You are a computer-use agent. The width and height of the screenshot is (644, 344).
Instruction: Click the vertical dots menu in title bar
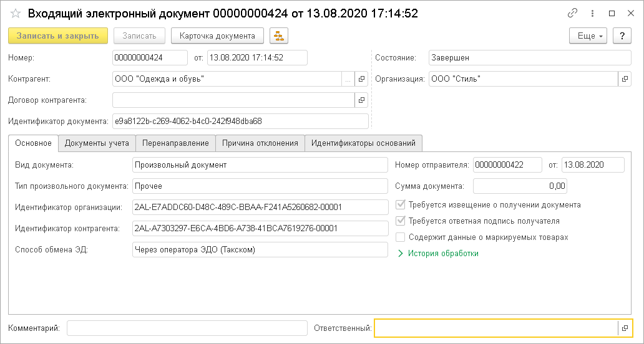click(592, 13)
